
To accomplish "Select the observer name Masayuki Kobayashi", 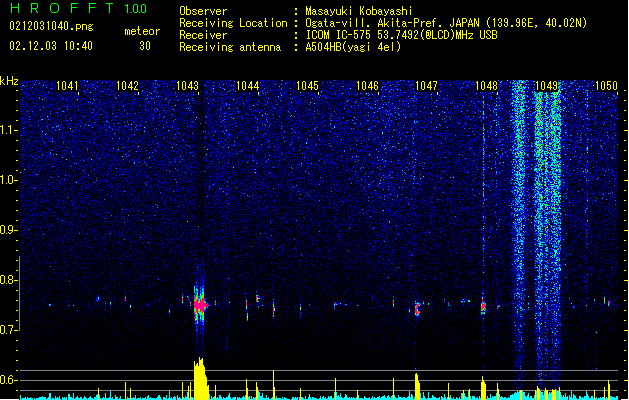I will pos(359,11).
